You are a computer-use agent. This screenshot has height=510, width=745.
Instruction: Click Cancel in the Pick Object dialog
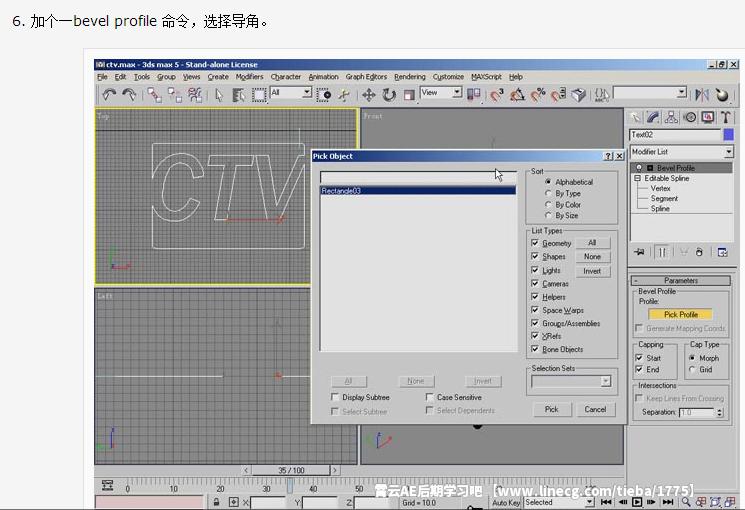pyautogui.click(x=595, y=409)
